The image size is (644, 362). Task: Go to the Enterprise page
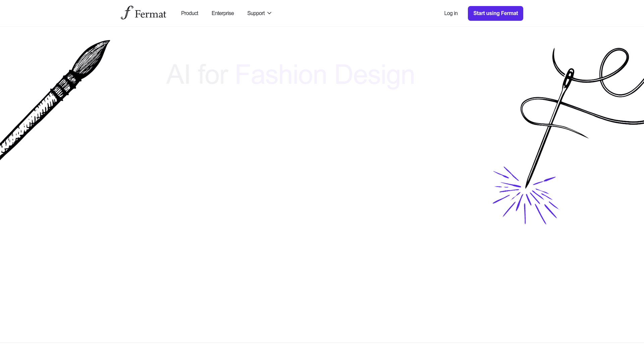223,13
